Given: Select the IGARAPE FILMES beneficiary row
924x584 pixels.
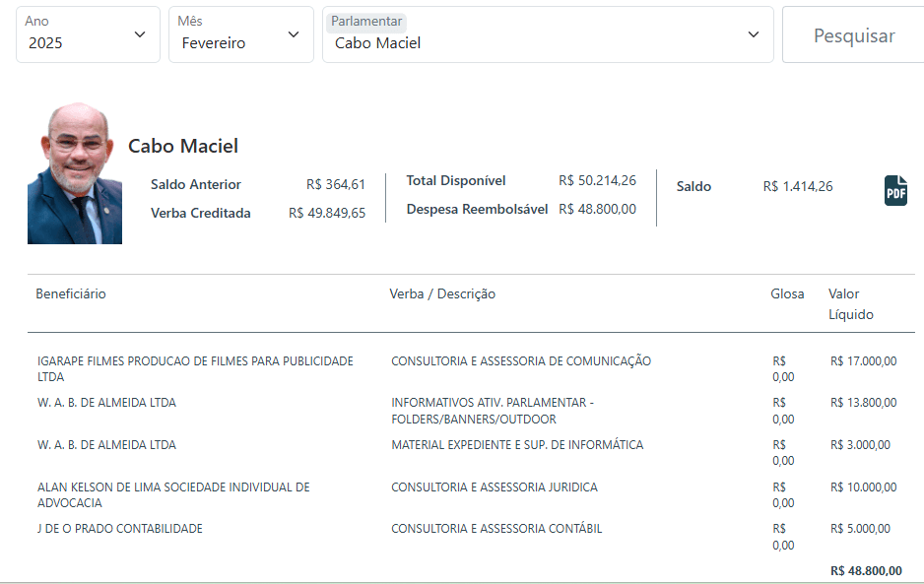Looking at the screenshot, I should point(195,368).
